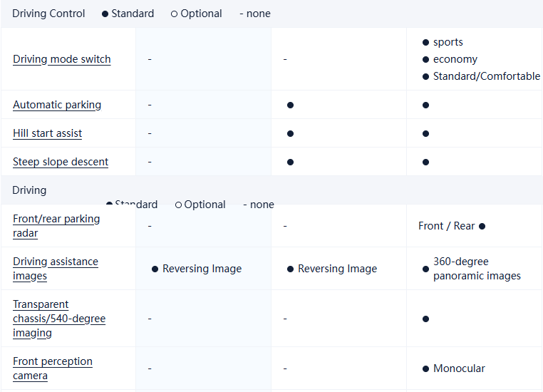Click the Optional circle in Driving section legend
Image resolution: width=543 pixels, height=392 pixels.
click(x=178, y=205)
